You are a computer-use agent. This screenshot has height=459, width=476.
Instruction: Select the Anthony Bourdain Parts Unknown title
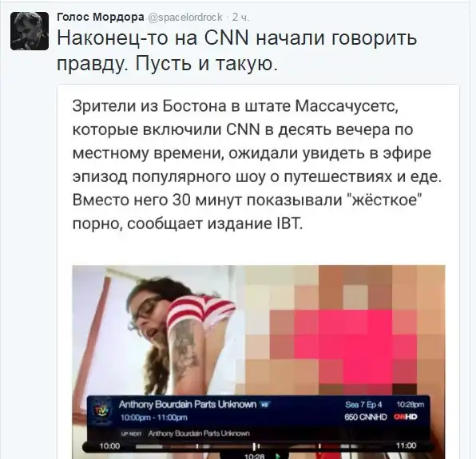(x=188, y=404)
